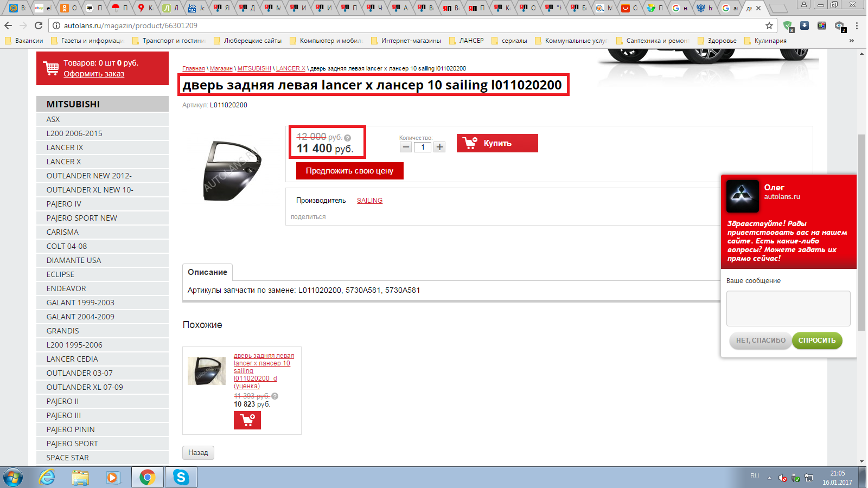Open the SAILING manufacturer link
Screen dimensions: 868x488
click(369, 201)
